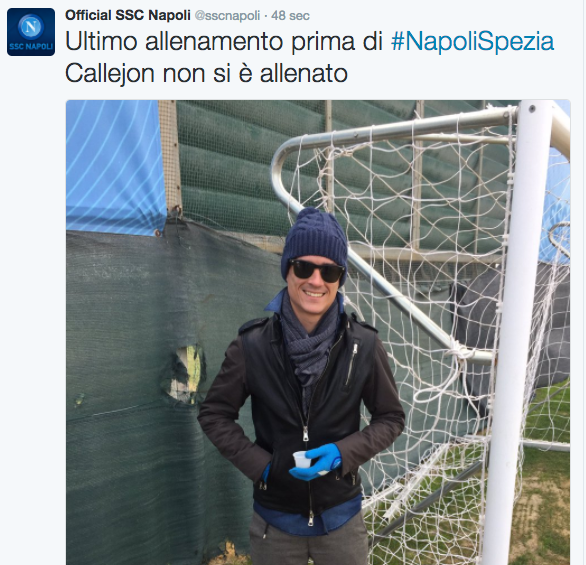This screenshot has height=565, width=586.
Task: Select the 'Callejon non si è allenato' line
Action: click(x=206, y=73)
